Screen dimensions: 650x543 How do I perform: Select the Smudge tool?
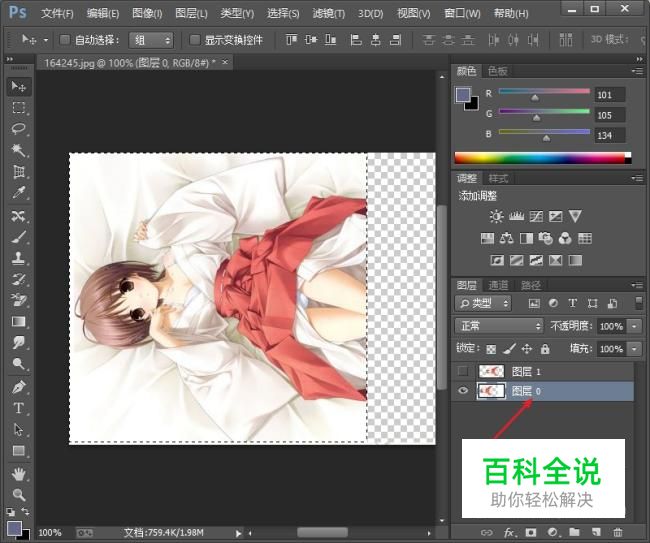tap(19, 343)
